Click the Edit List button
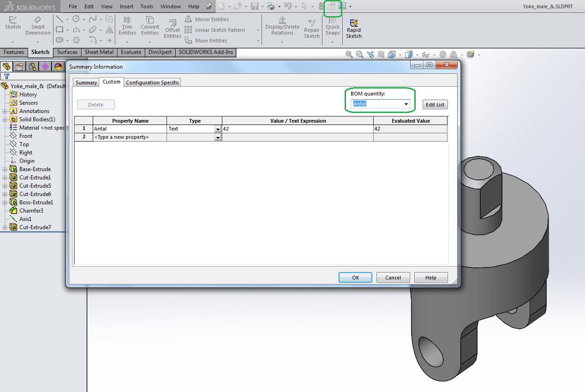 click(x=435, y=105)
